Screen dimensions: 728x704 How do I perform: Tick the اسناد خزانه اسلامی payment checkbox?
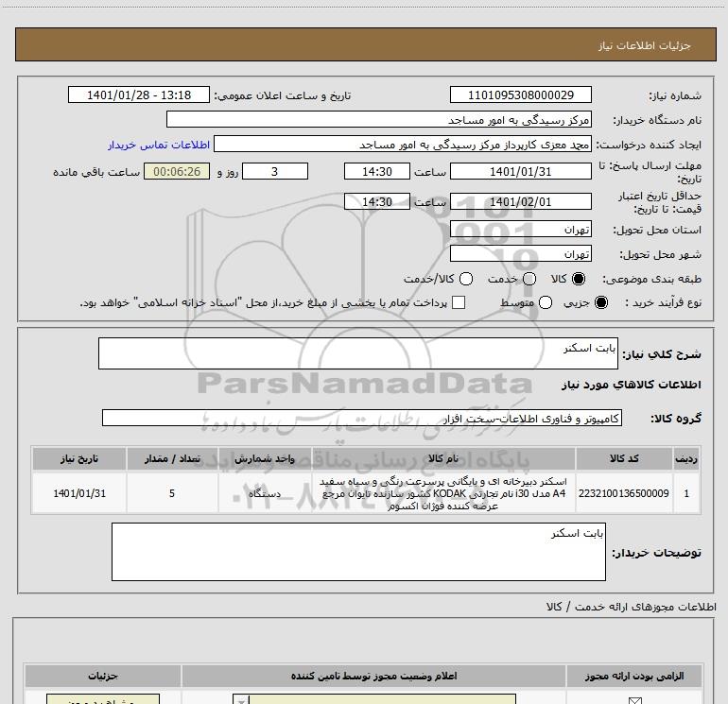click(x=459, y=302)
